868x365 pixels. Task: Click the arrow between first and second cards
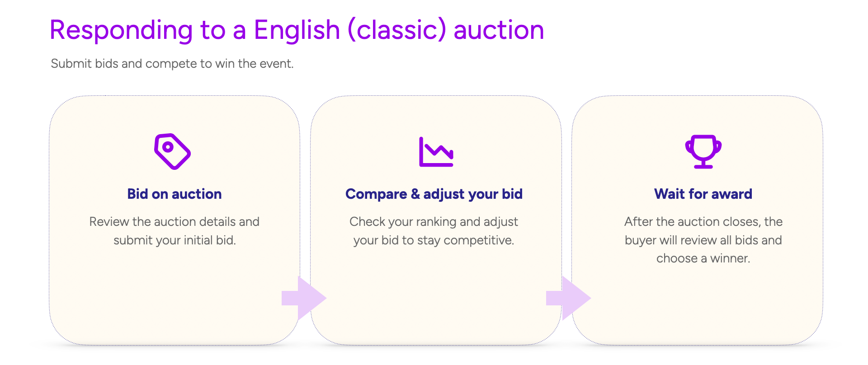click(304, 298)
